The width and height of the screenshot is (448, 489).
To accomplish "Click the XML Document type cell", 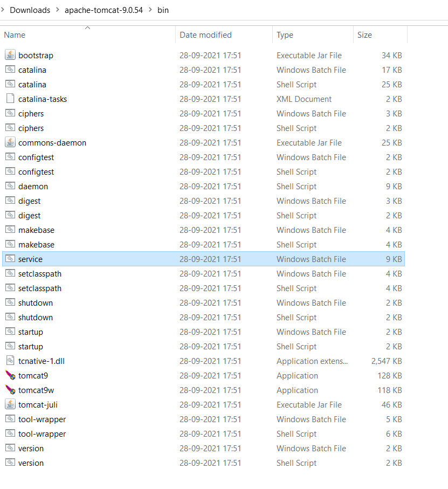I will (304, 99).
